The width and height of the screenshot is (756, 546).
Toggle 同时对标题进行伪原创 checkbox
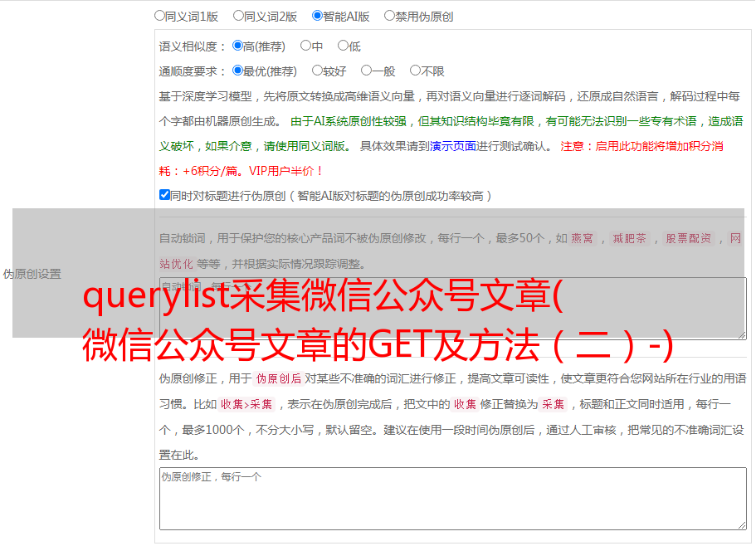(x=164, y=195)
